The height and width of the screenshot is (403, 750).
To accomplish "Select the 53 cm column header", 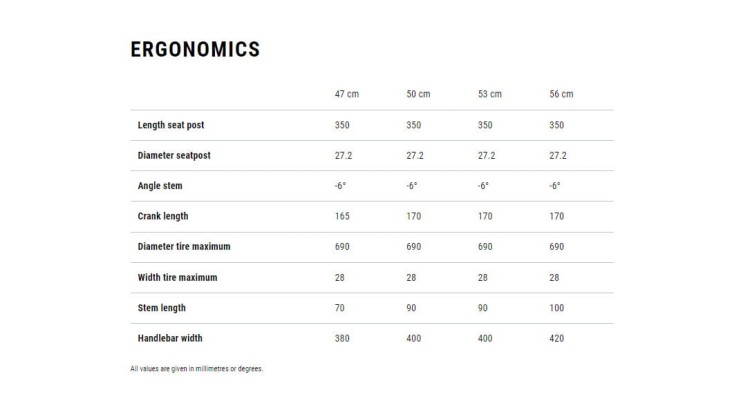I will click(x=490, y=94).
